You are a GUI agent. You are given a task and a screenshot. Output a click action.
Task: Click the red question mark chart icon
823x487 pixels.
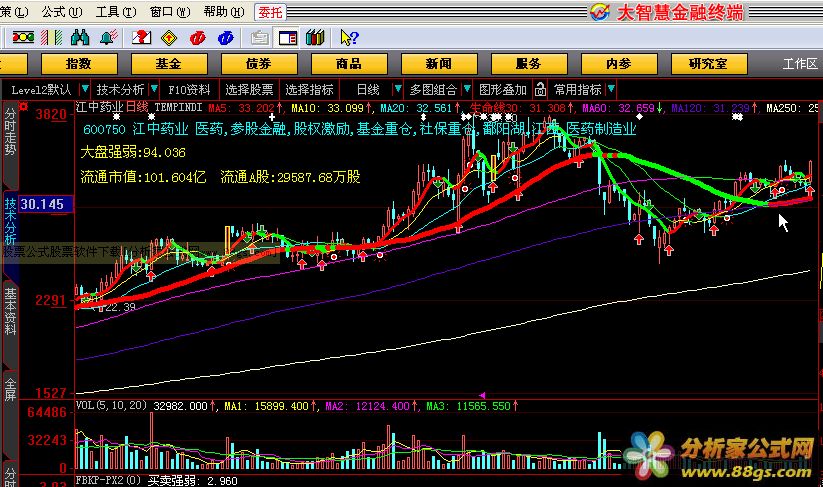coord(141,38)
